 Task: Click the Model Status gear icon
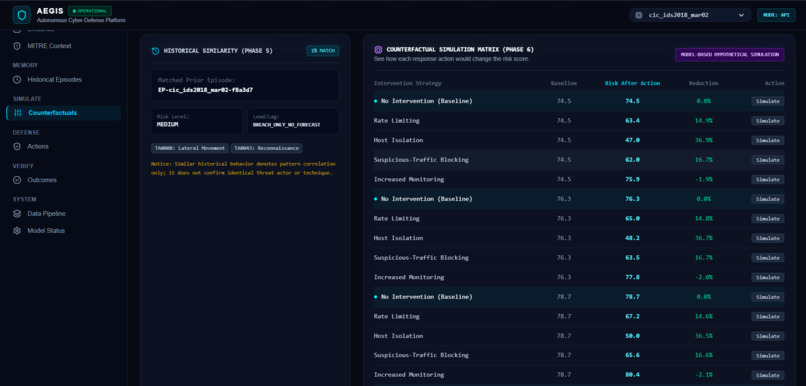[17, 231]
